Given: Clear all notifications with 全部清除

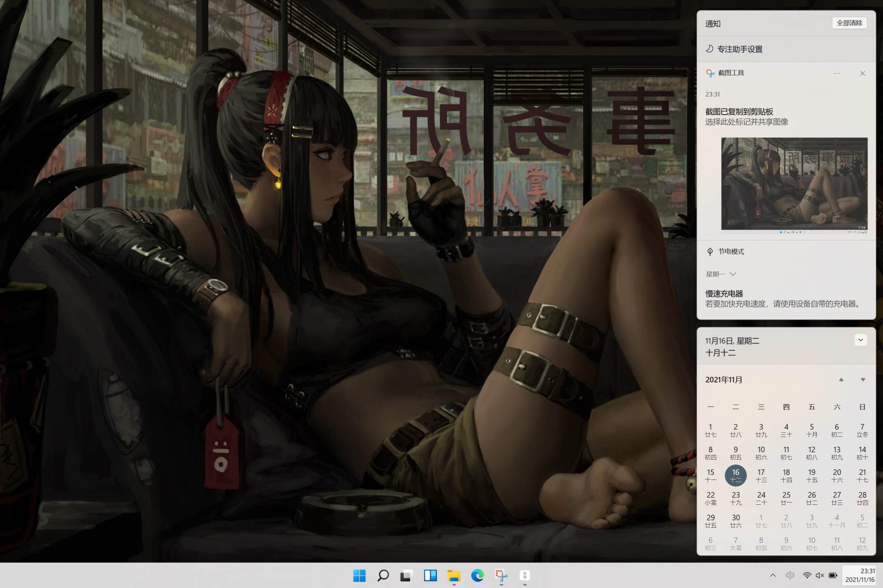Looking at the screenshot, I should point(849,23).
